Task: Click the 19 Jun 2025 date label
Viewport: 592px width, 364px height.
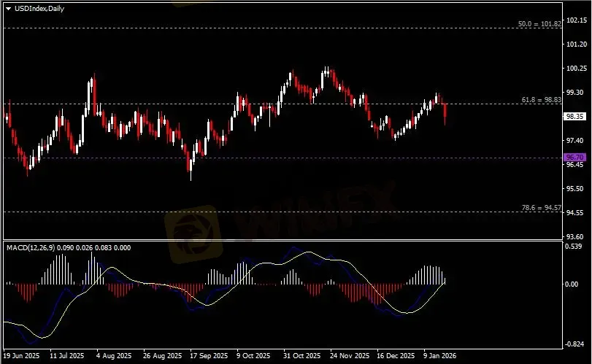Action: click(x=21, y=356)
